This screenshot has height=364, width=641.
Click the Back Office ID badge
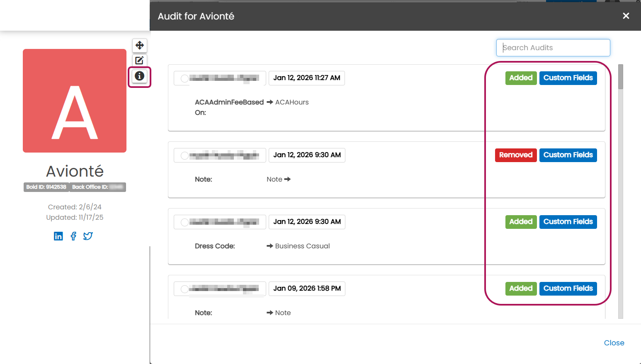[x=97, y=187]
